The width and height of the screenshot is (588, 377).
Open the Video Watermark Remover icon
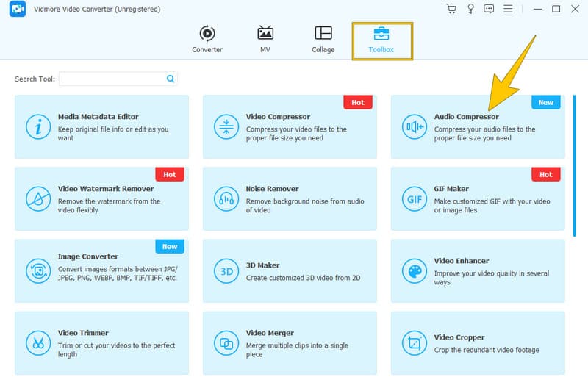[x=37, y=198]
